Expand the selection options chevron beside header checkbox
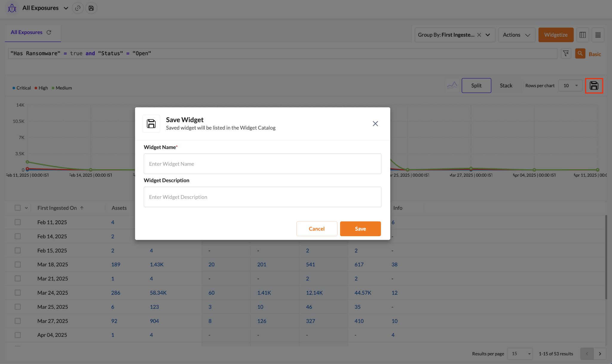 click(26, 208)
